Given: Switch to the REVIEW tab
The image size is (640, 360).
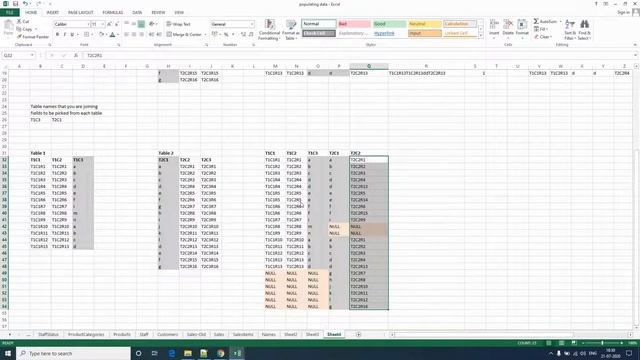Looking at the screenshot, I should (158, 13).
